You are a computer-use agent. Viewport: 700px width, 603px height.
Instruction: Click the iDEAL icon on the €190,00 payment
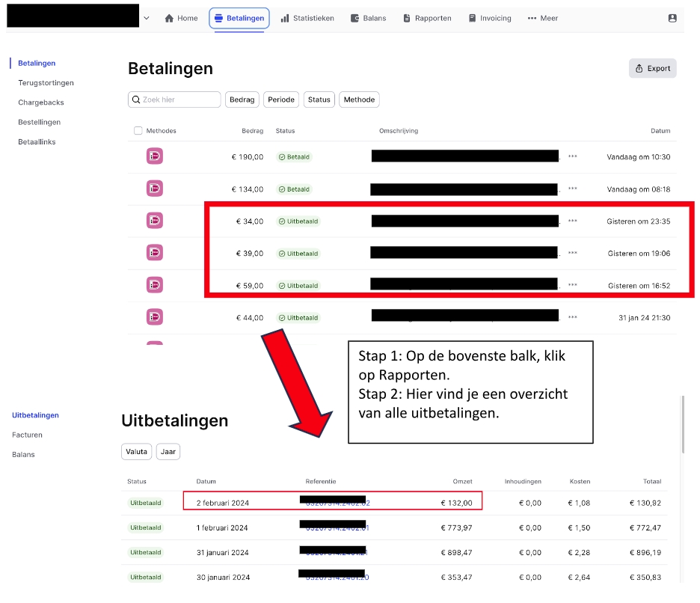(154, 156)
